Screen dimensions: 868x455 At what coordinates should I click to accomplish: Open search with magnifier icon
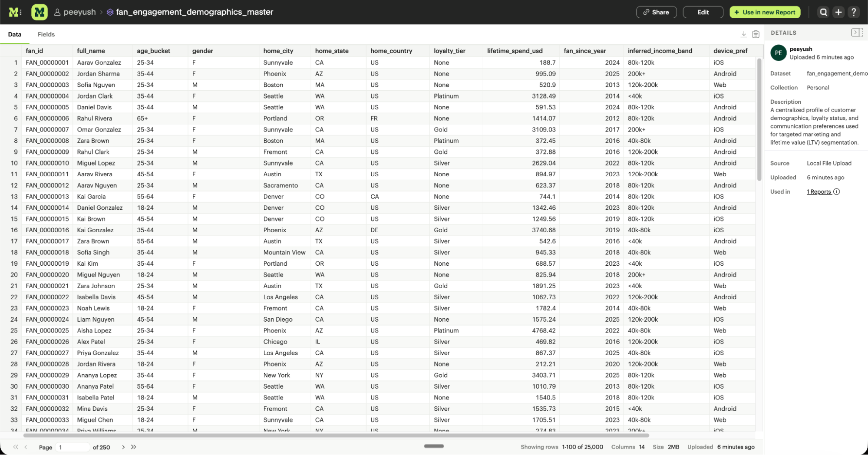pos(823,12)
